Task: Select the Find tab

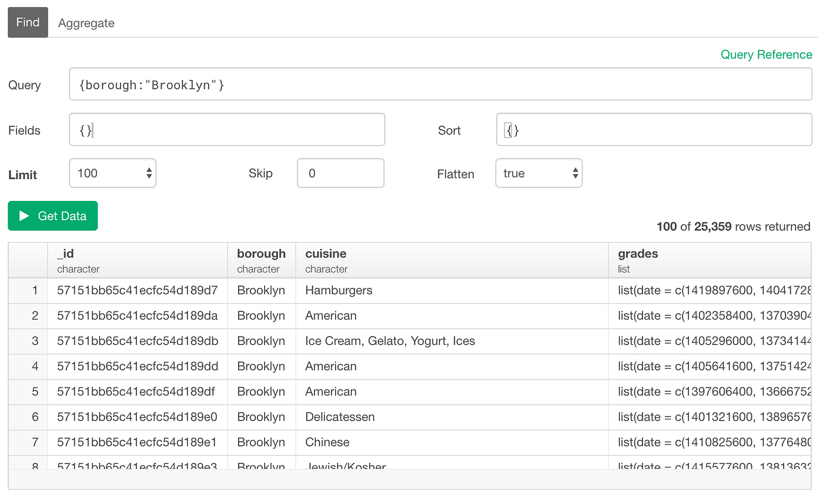Action: (27, 22)
